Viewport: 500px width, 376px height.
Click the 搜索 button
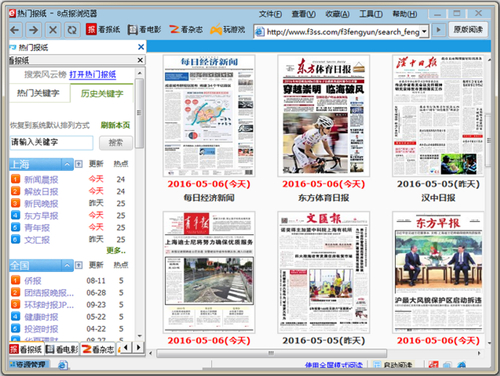pyautogui.click(x=116, y=143)
